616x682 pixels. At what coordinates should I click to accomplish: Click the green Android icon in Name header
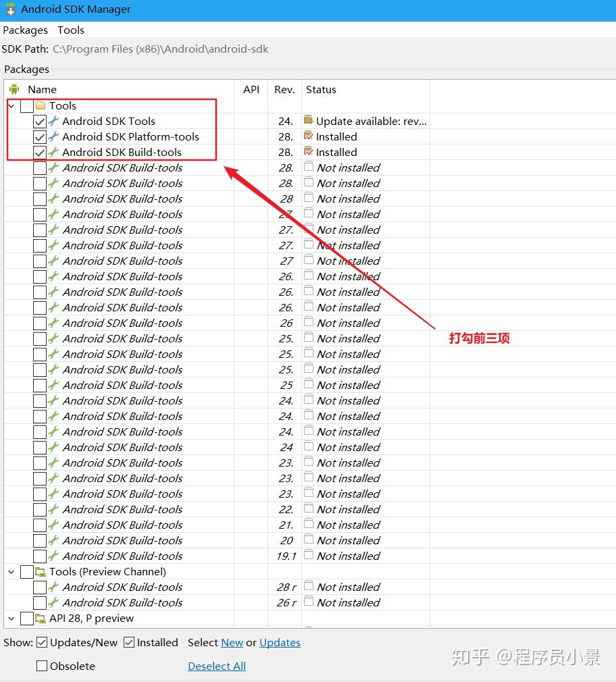(x=14, y=89)
